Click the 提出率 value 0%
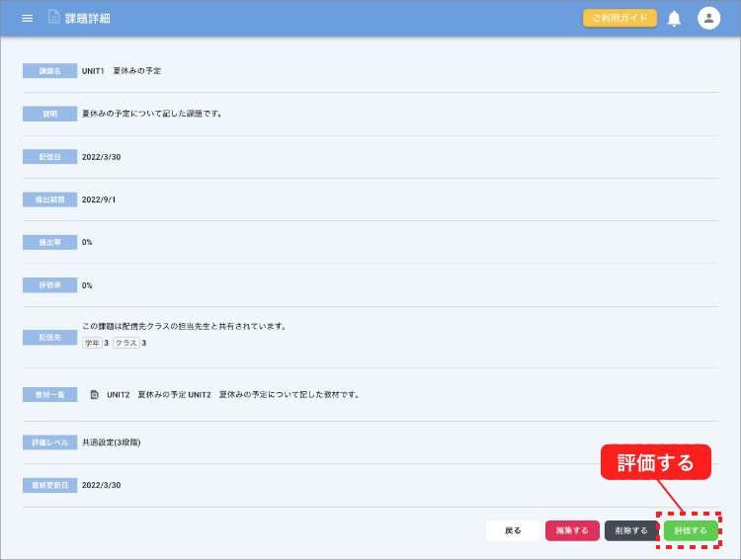Viewport: 741px width, 560px height. (x=87, y=242)
